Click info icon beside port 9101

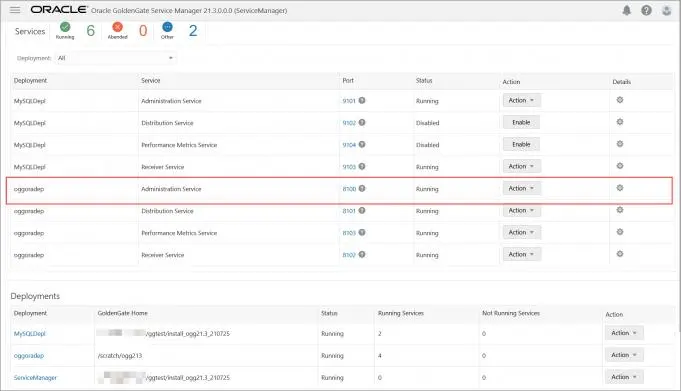click(x=362, y=100)
